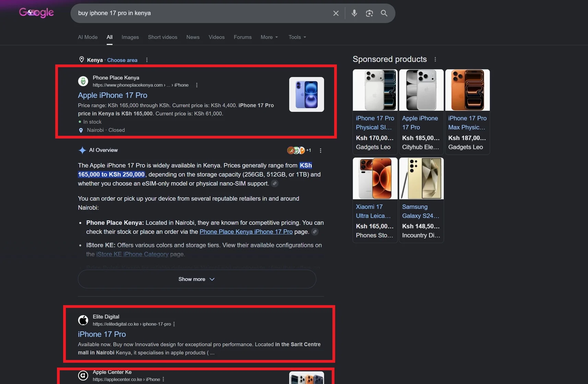Click Choose area link
The width and height of the screenshot is (588, 384).
coord(122,60)
